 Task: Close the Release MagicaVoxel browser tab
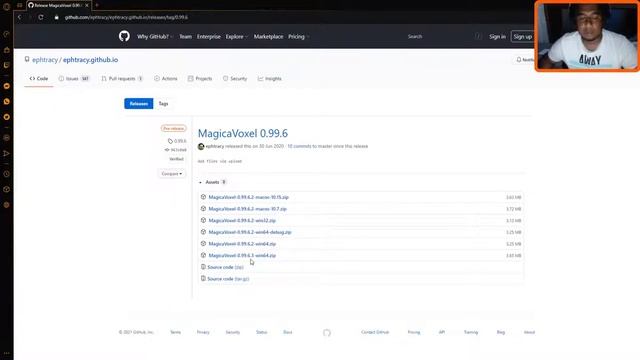click(x=87, y=5)
